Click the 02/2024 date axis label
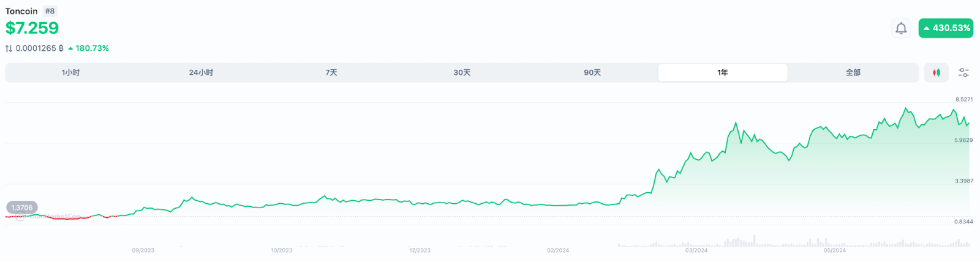This screenshot has height=262, width=980. 558,250
